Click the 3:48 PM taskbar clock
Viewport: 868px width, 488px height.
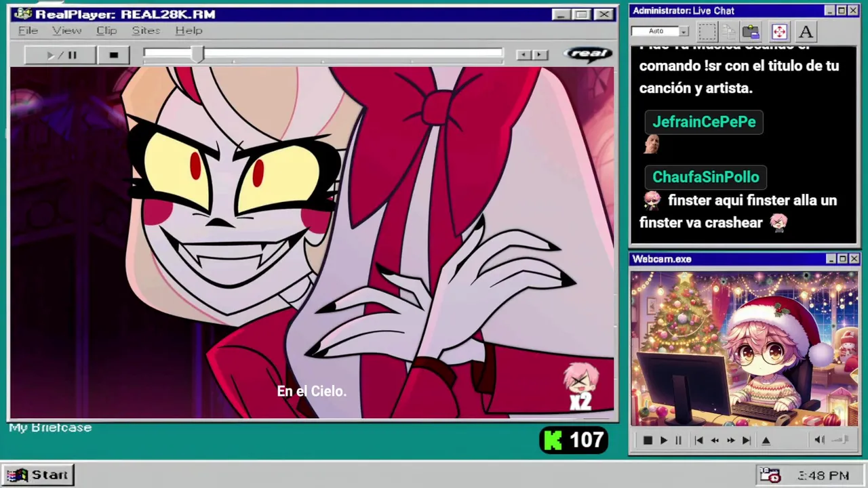[823, 476]
